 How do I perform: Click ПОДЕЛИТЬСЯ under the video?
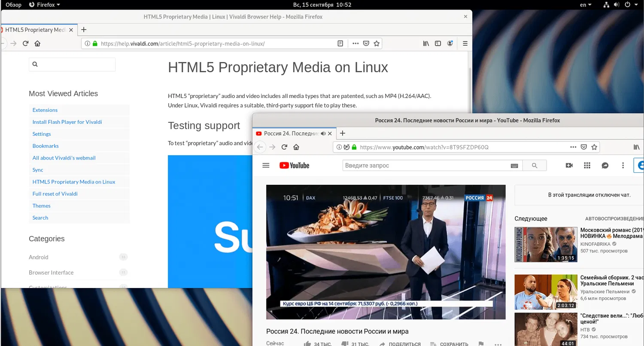400,344
